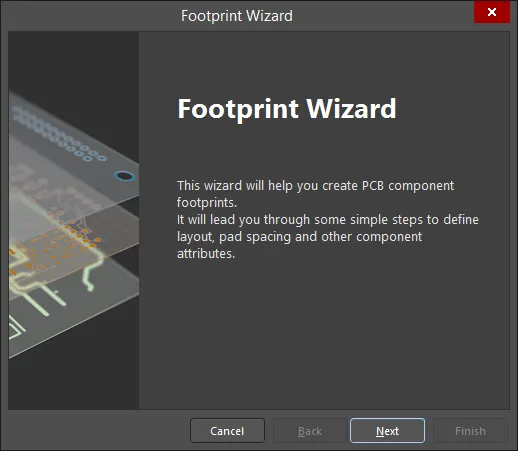The image size is (518, 451).
Task: Click the empty area below description text
Action: coord(324,333)
